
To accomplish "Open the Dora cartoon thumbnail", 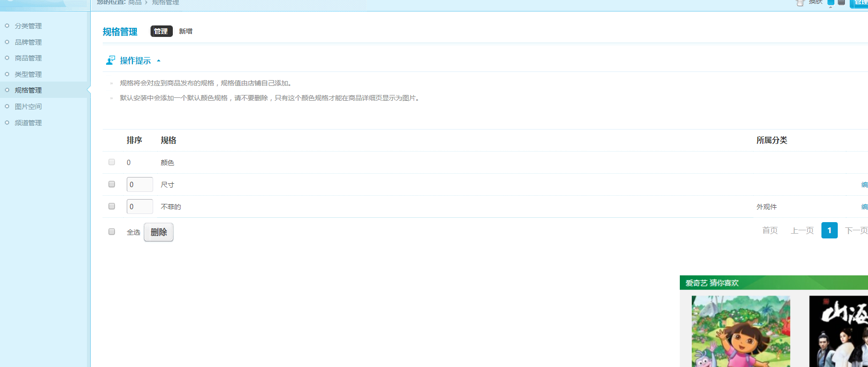I will (741, 331).
